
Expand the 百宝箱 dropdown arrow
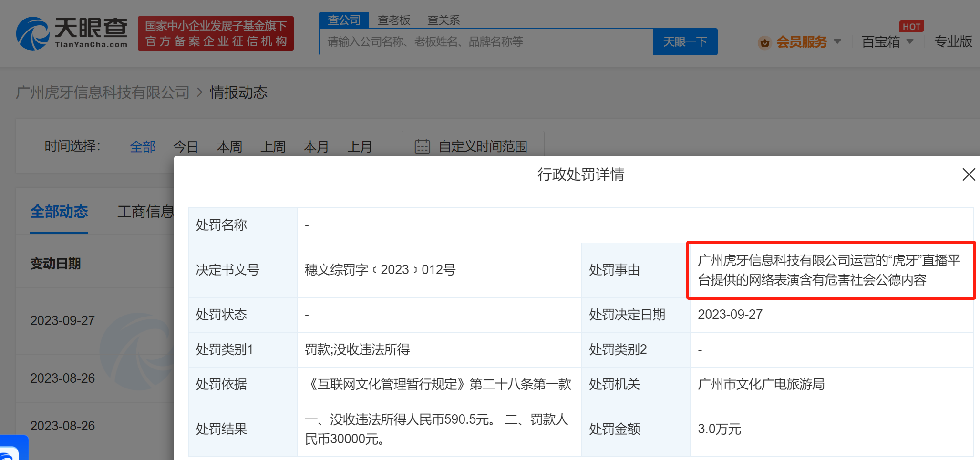coord(910,42)
